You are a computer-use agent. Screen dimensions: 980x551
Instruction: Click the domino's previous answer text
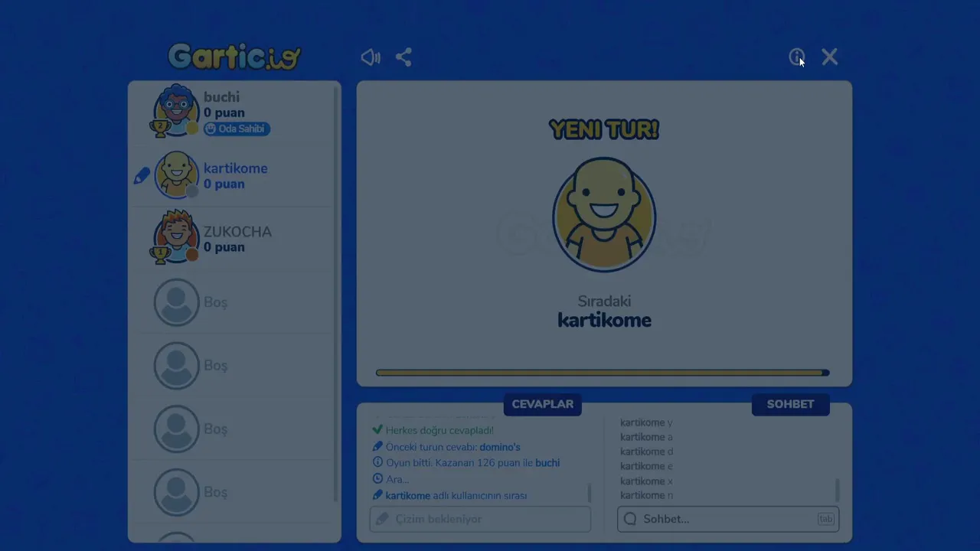pyautogui.click(x=500, y=447)
